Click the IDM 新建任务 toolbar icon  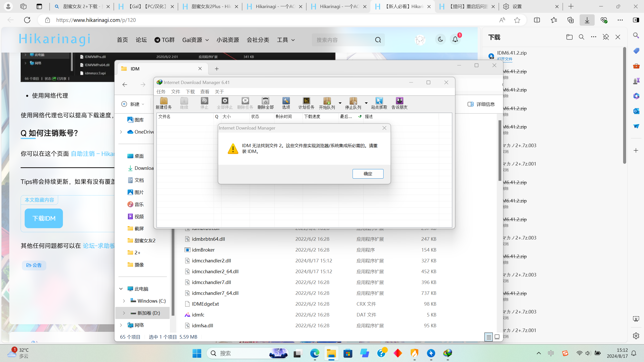[x=164, y=103]
